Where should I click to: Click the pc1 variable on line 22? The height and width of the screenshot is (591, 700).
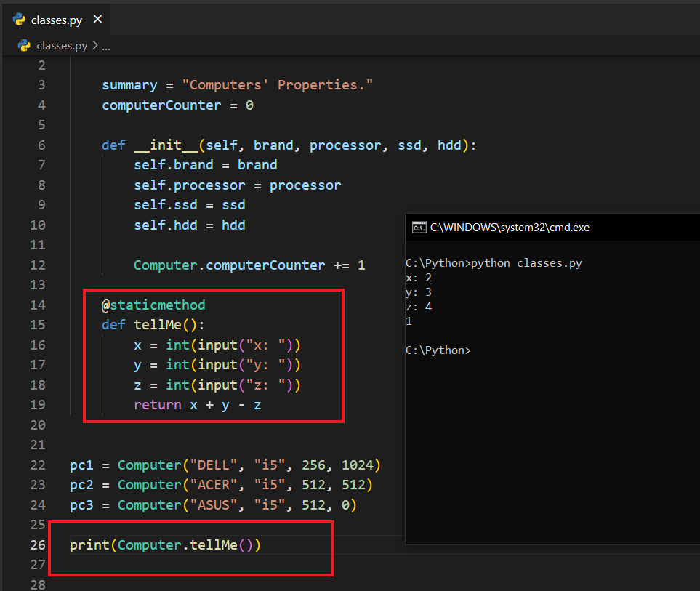[x=81, y=465]
